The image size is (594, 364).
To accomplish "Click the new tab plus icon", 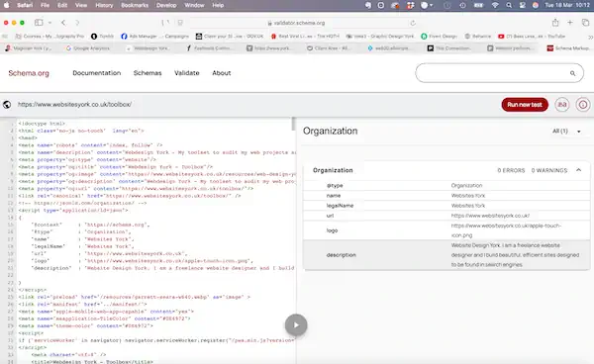I will pyautogui.click(x=570, y=23).
